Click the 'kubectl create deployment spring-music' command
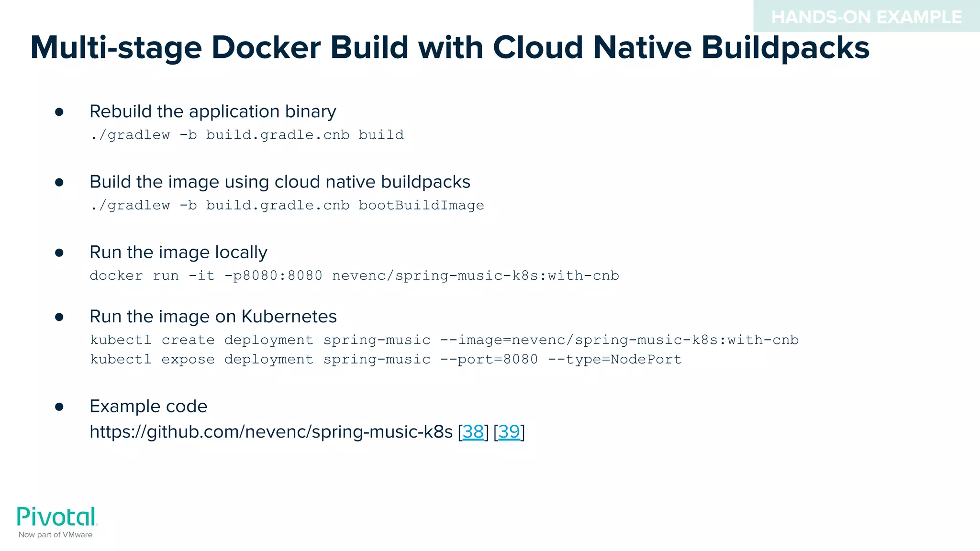 (445, 340)
